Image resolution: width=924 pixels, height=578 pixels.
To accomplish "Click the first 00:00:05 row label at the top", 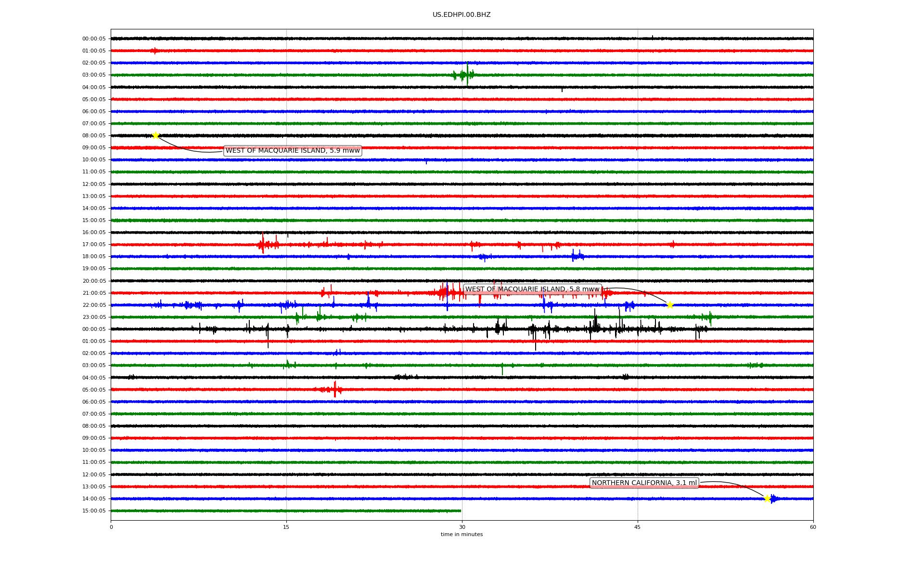I will 94,39.
